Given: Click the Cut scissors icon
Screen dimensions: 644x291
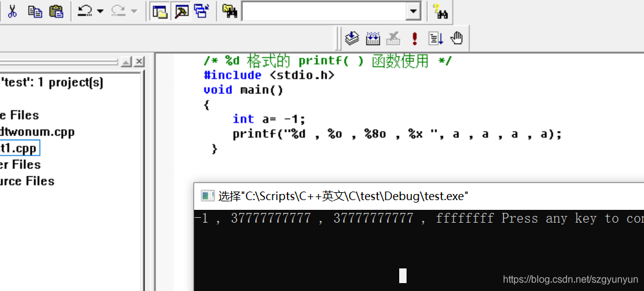Looking at the screenshot, I should pyautogui.click(x=12, y=11).
